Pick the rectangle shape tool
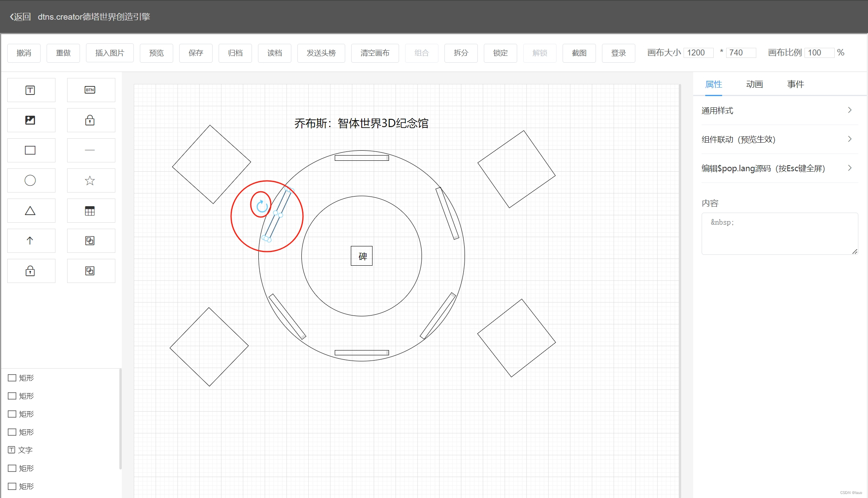The height and width of the screenshot is (498, 868). click(31, 150)
